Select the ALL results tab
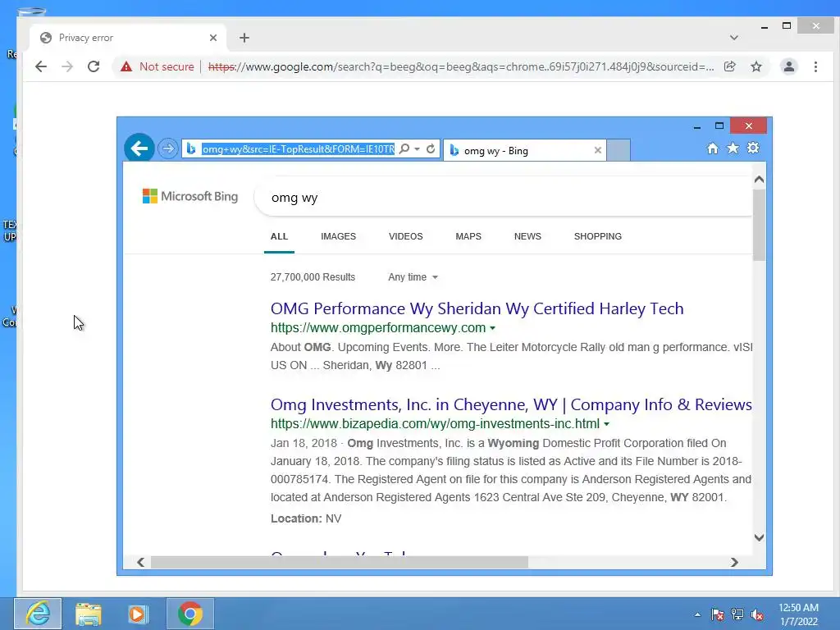 279,236
